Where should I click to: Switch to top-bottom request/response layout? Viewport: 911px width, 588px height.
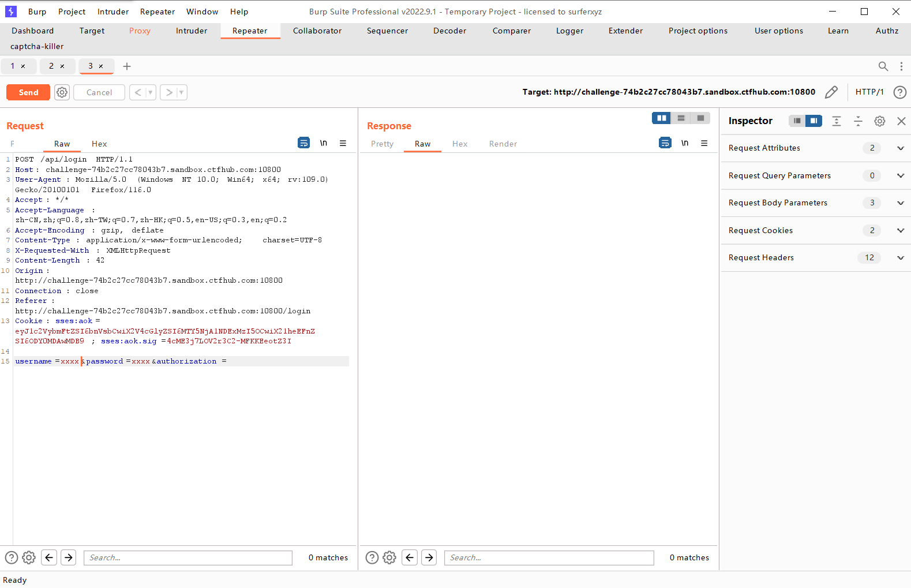click(x=681, y=118)
